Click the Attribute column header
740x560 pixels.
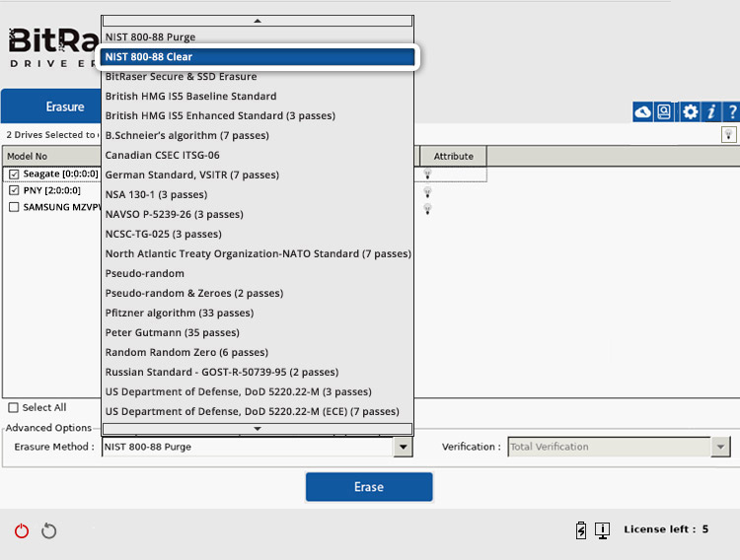click(454, 156)
